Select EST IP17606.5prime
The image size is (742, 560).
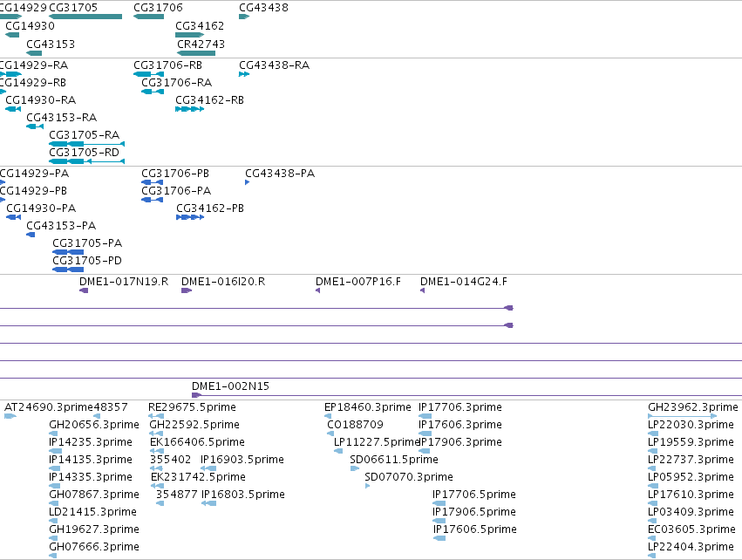(x=439, y=539)
